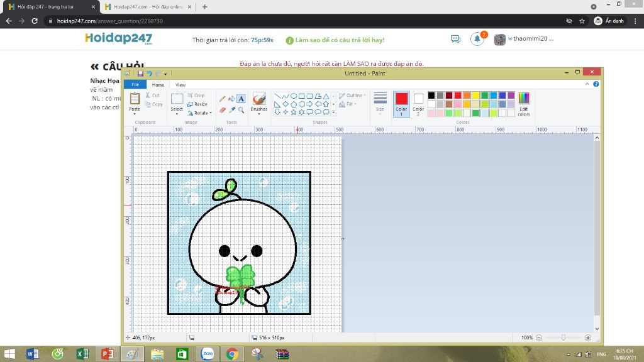Select the Fill with color bucket tool
The image size is (644, 362).
(x=231, y=99)
